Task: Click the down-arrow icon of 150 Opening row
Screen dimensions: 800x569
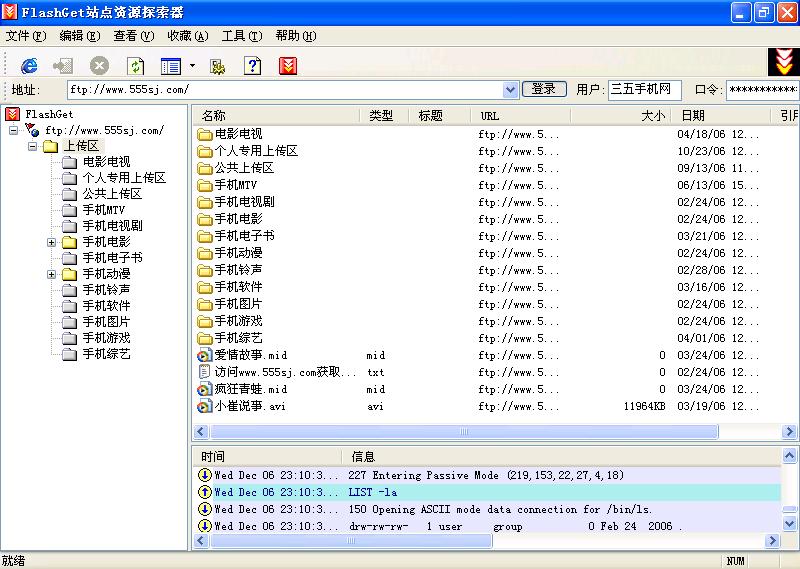Action: click(205, 509)
